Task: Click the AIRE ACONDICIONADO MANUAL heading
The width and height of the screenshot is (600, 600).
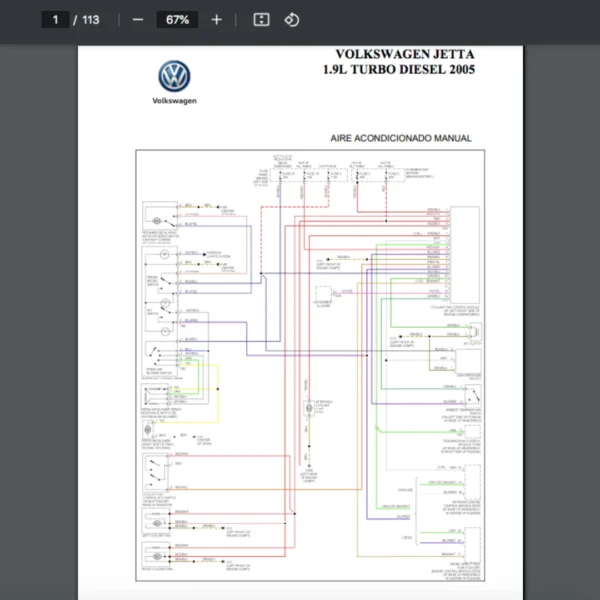Action: (401, 138)
